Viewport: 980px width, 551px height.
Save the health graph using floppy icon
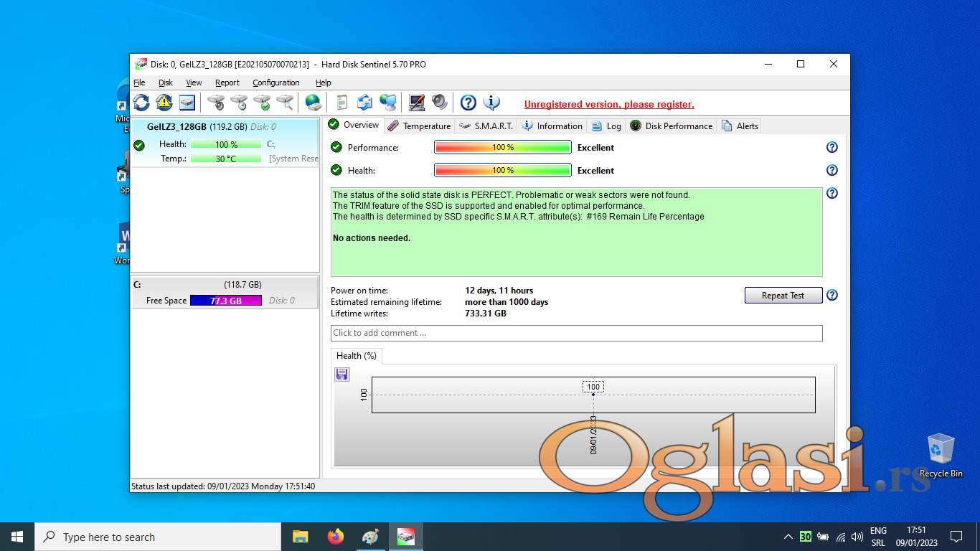(x=342, y=375)
